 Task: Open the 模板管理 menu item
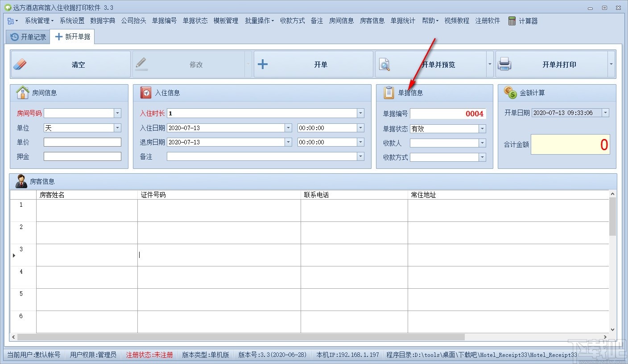click(x=226, y=21)
